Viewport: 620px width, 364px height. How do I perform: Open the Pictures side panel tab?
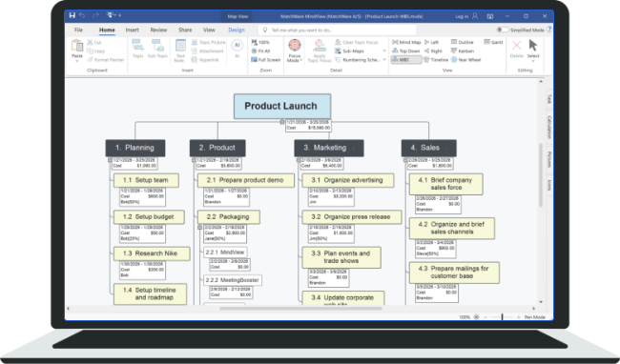548,159
